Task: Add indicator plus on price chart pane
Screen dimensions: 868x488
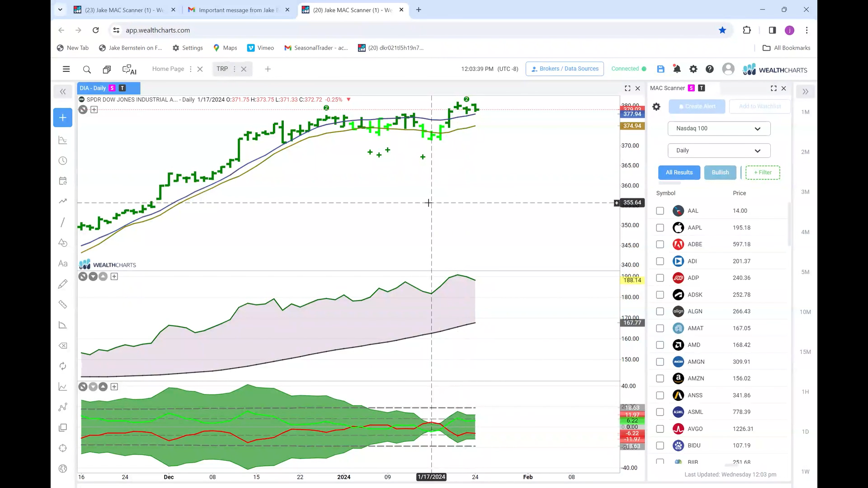Action: pyautogui.click(x=94, y=109)
